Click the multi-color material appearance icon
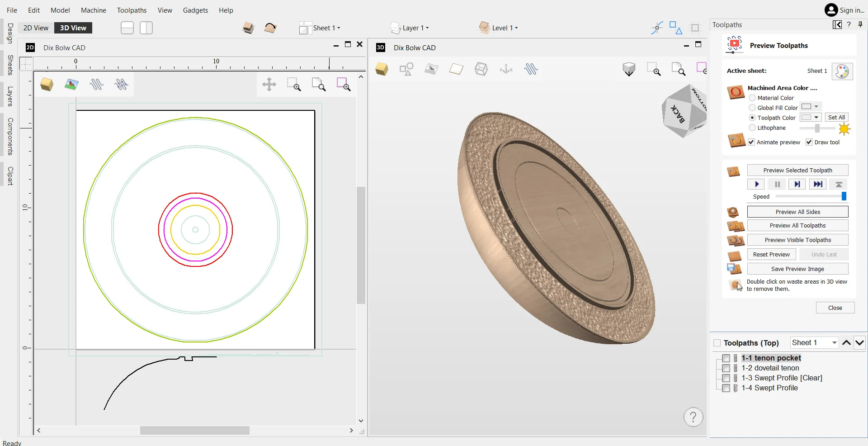Screen dimensions: 868x446 (x=842, y=71)
